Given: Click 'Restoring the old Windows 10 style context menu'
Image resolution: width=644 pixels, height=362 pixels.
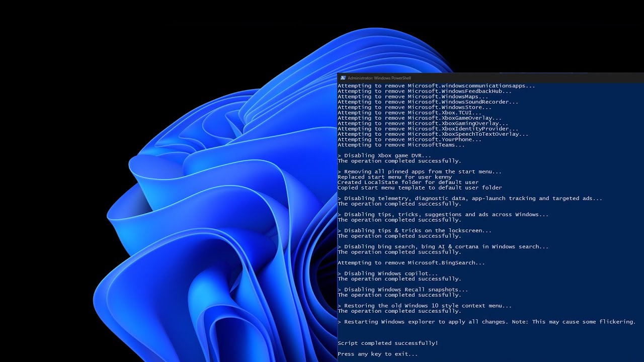Looking at the screenshot, I should 425,306.
